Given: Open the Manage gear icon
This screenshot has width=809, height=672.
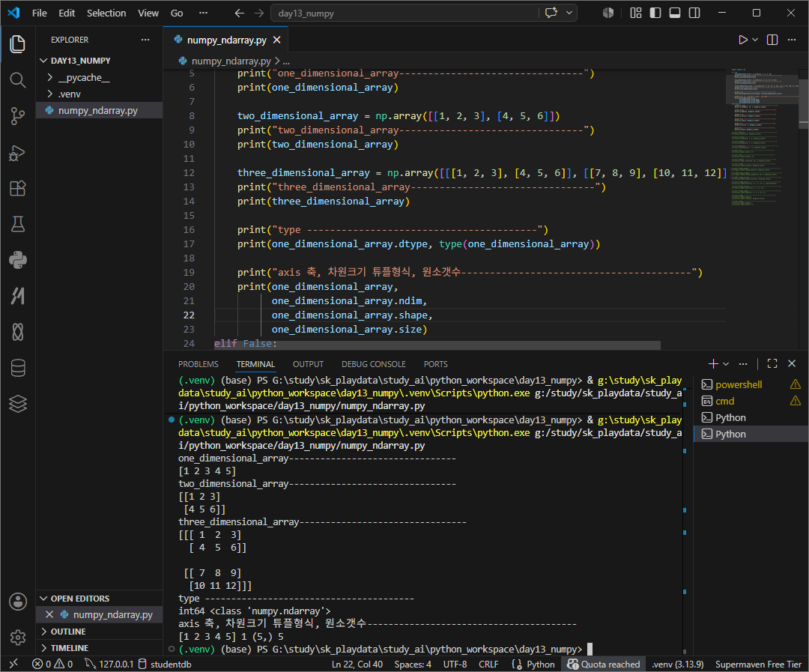Looking at the screenshot, I should coord(17,638).
